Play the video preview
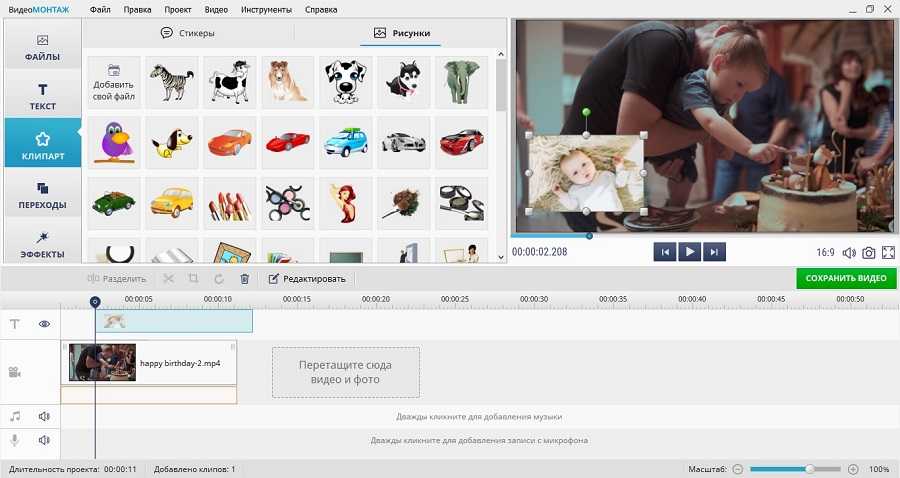This screenshot has width=900, height=478. click(689, 252)
